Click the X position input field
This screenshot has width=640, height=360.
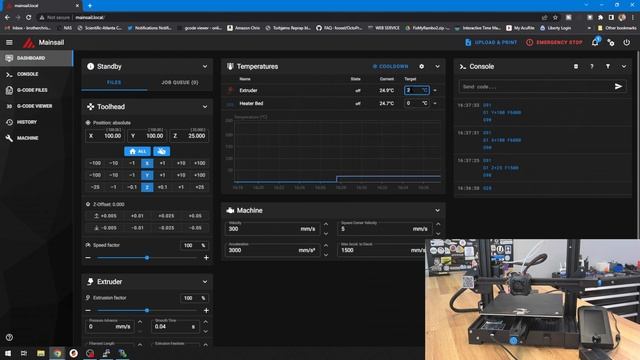105,136
